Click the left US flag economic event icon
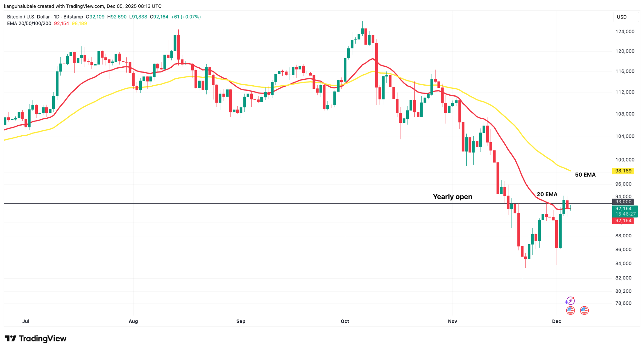 coord(570,311)
